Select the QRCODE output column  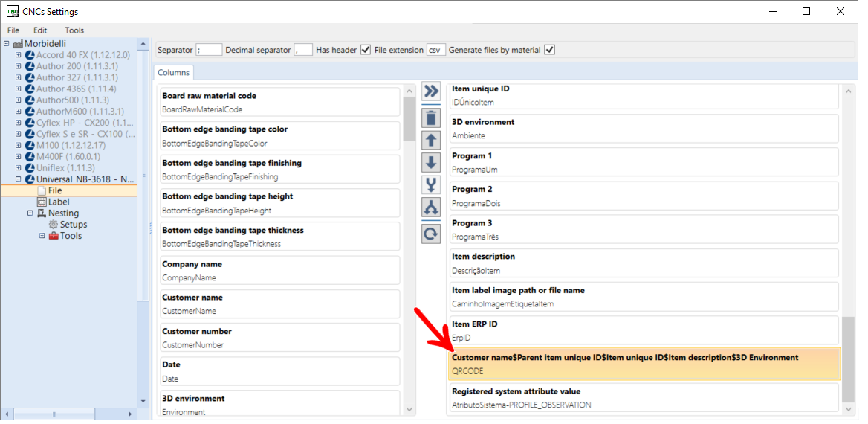(644, 364)
